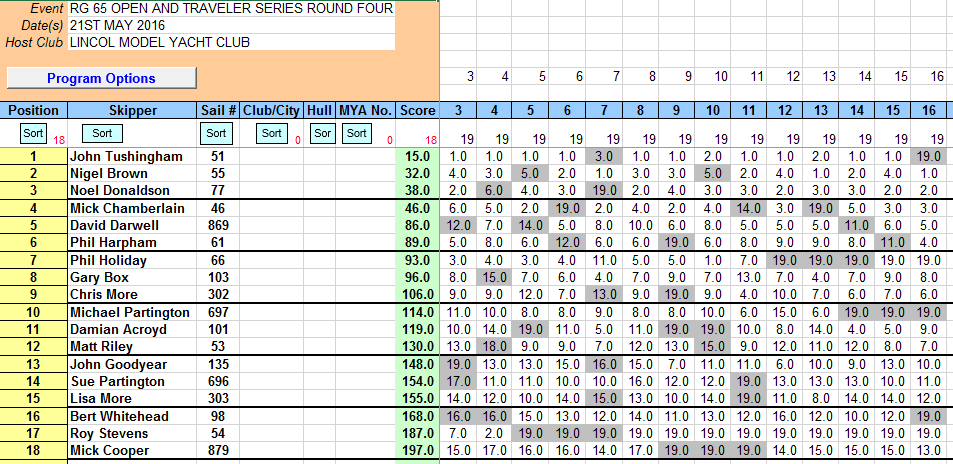
Task: Click the Date(s) field showing 21ST MAY 2016
Action: 231,25
